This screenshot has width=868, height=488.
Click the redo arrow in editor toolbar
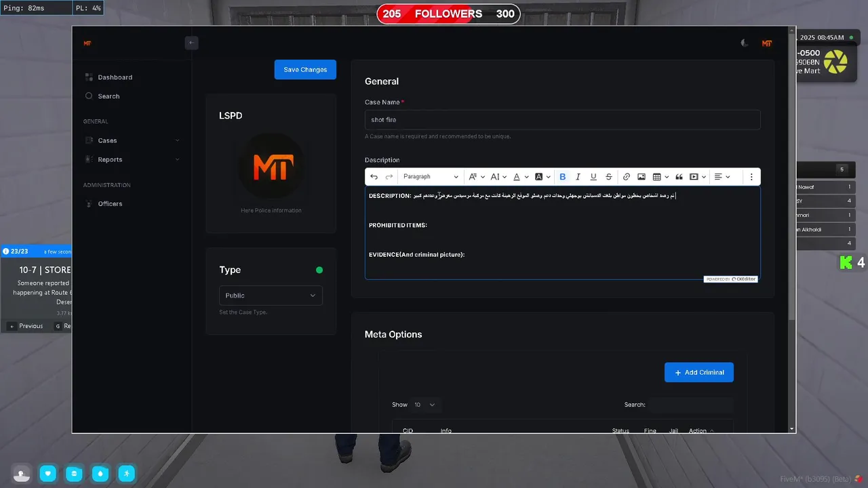(389, 177)
